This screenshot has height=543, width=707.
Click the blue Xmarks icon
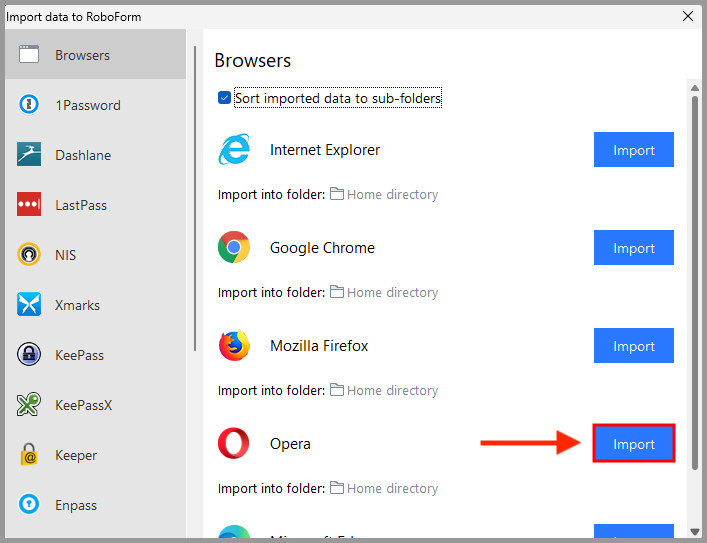coord(29,304)
